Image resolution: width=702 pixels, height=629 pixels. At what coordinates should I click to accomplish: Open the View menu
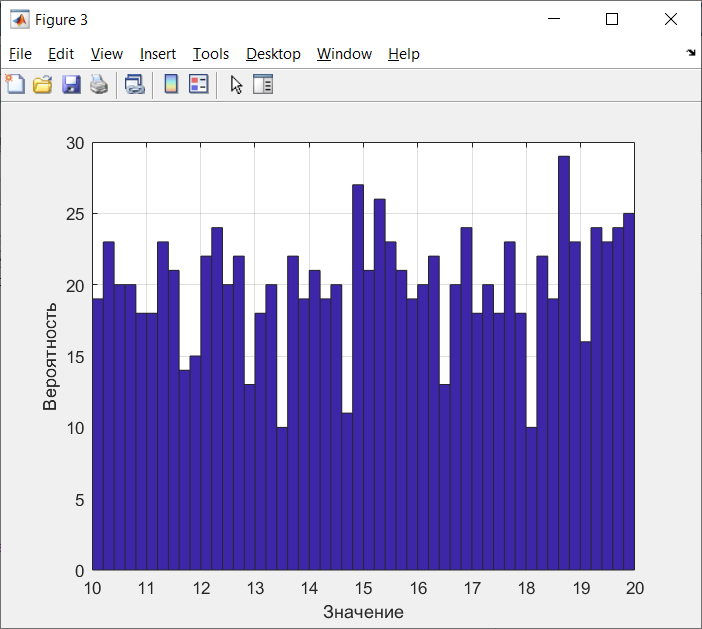pos(107,54)
